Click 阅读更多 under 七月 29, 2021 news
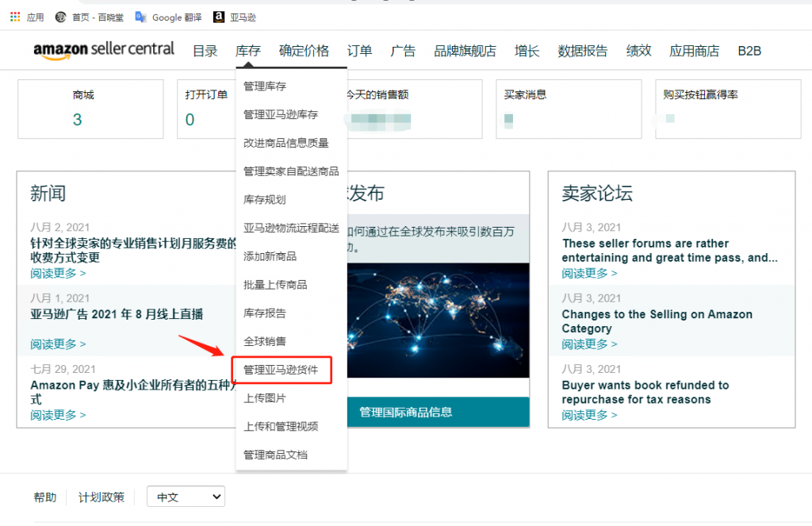Screen dimensions: 812x526 point(58,415)
